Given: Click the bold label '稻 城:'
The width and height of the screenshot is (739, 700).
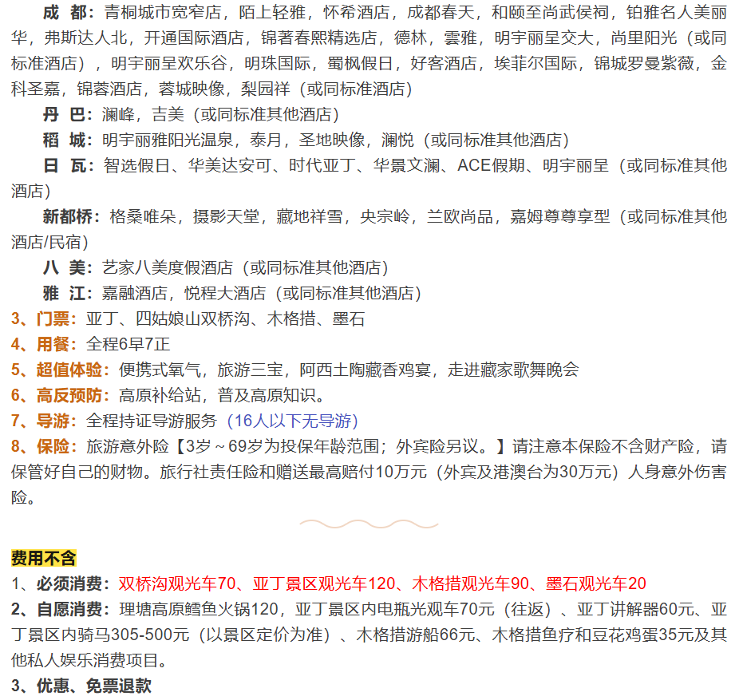Looking at the screenshot, I should [x=68, y=140].
